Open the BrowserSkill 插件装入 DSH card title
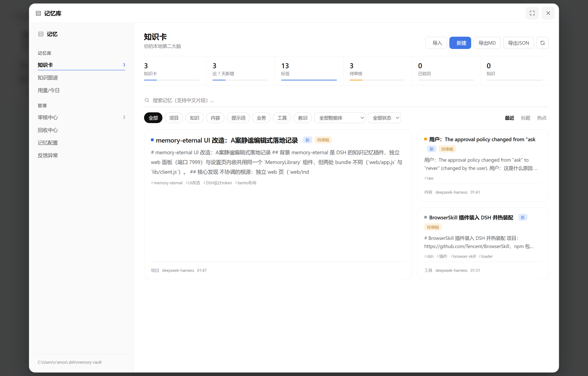588x376 pixels. (x=471, y=218)
